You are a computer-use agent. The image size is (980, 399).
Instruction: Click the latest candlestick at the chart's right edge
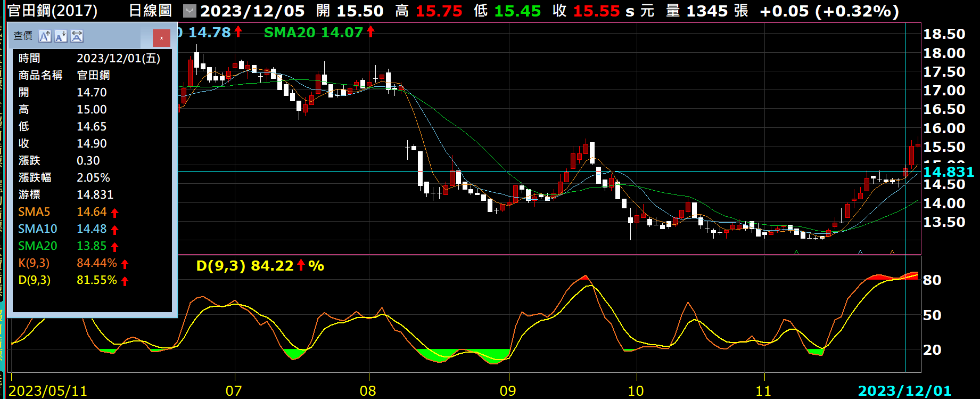pyautogui.click(x=918, y=144)
